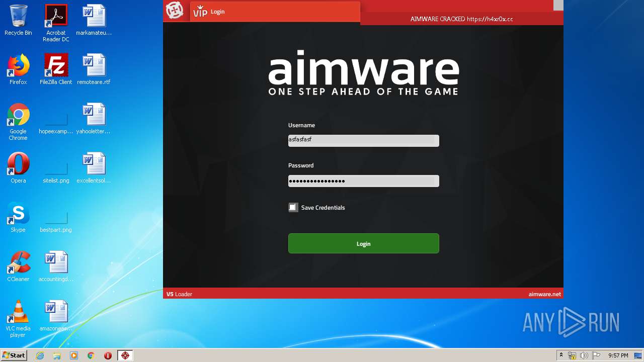Show hidden system tray icons
644x362 pixels.
click(561, 355)
